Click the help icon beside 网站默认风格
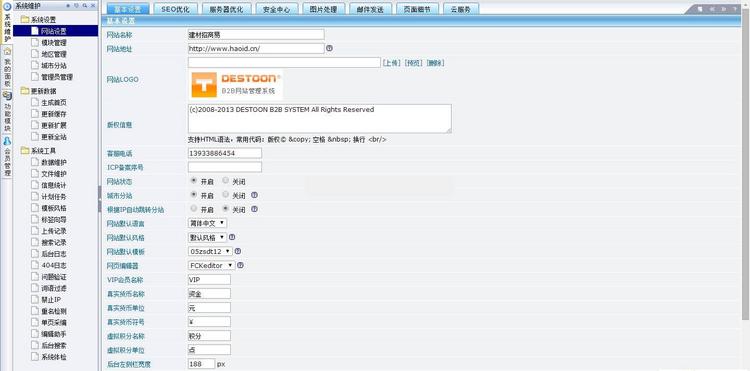 232,237
